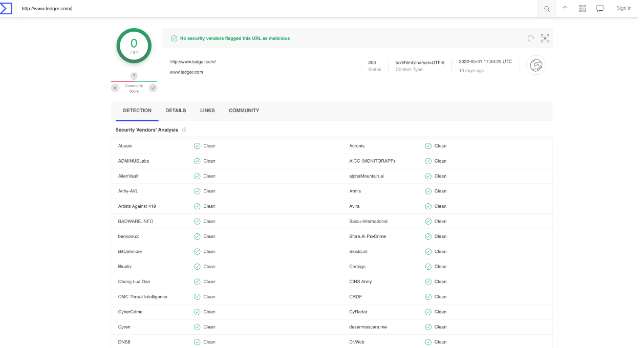Image resolution: width=644 pixels, height=348 pixels.
Task: Click the Clean check icon for Antiy-AVL
Action: [x=197, y=191]
